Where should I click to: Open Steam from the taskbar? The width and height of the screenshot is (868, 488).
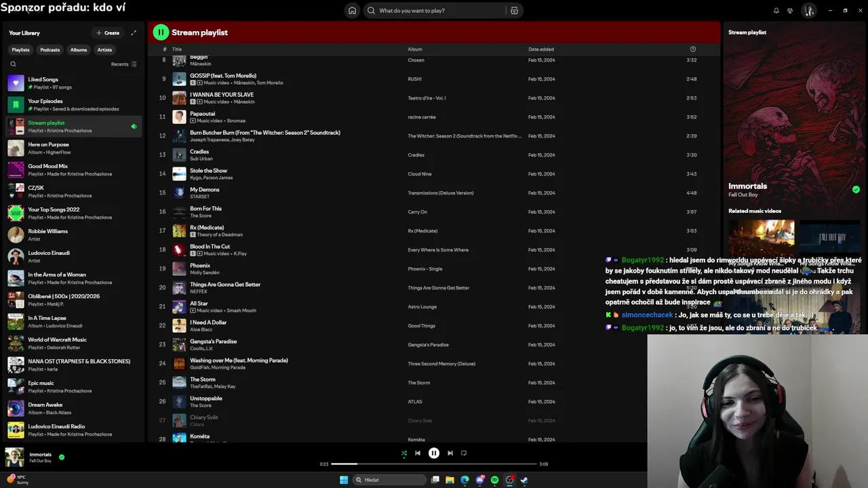coord(524,480)
